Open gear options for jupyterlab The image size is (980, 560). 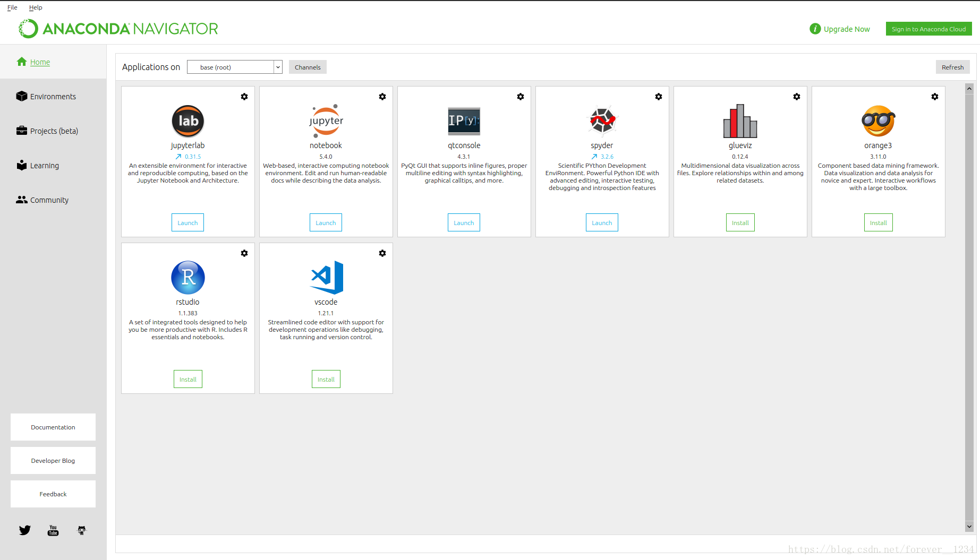point(244,97)
